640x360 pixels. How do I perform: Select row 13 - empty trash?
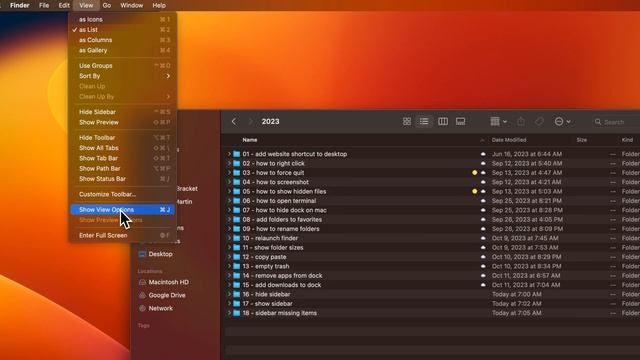pyautogui.click(x=433, y=266)
